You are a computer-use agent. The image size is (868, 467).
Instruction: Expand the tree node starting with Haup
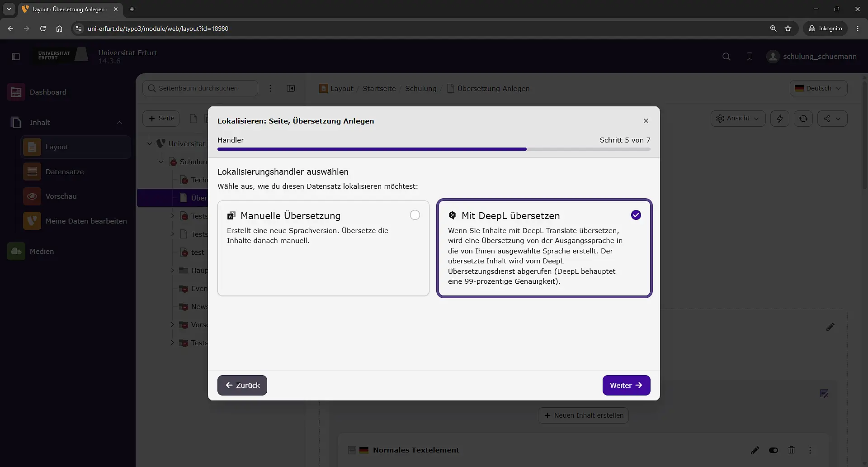click(172, 270)
